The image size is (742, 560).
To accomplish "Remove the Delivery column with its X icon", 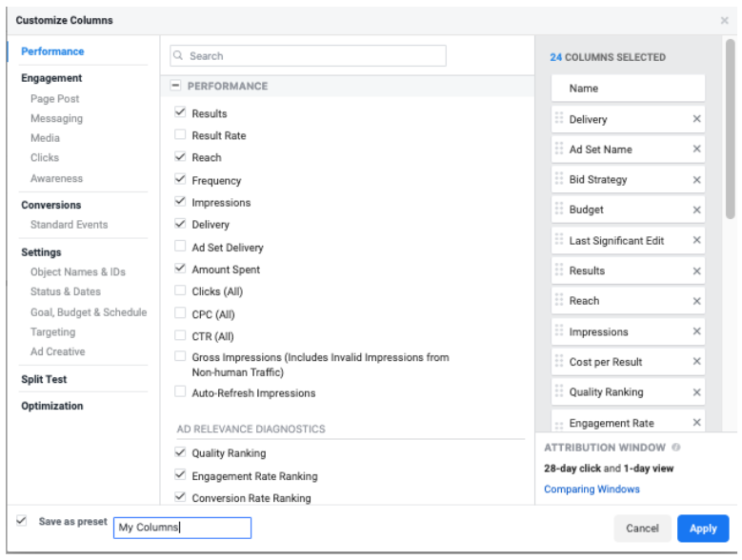I will pos(696,119).
